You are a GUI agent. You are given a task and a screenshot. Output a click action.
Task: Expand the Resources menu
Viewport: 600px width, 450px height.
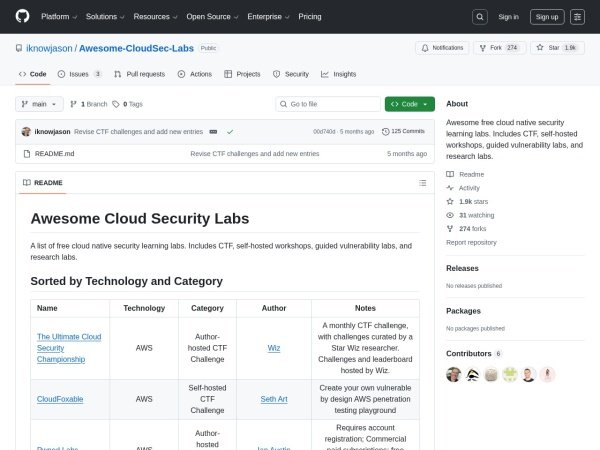point(155,17)
